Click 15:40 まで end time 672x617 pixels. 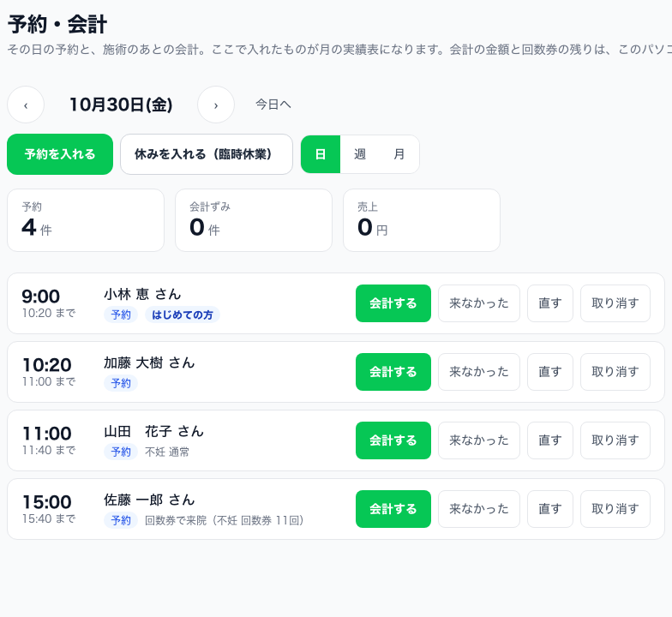49,519
